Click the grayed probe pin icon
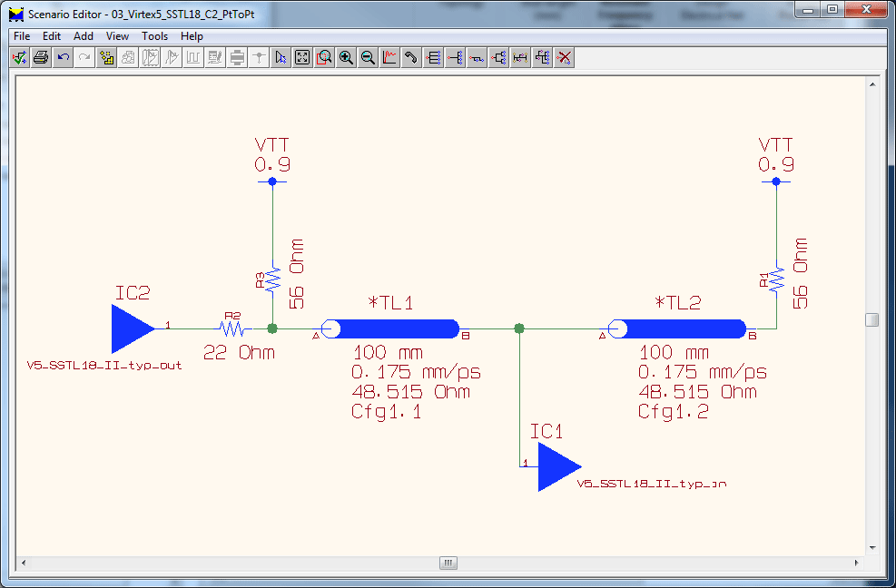The width and height of the screenshot is (896, 588). (259, 58)
